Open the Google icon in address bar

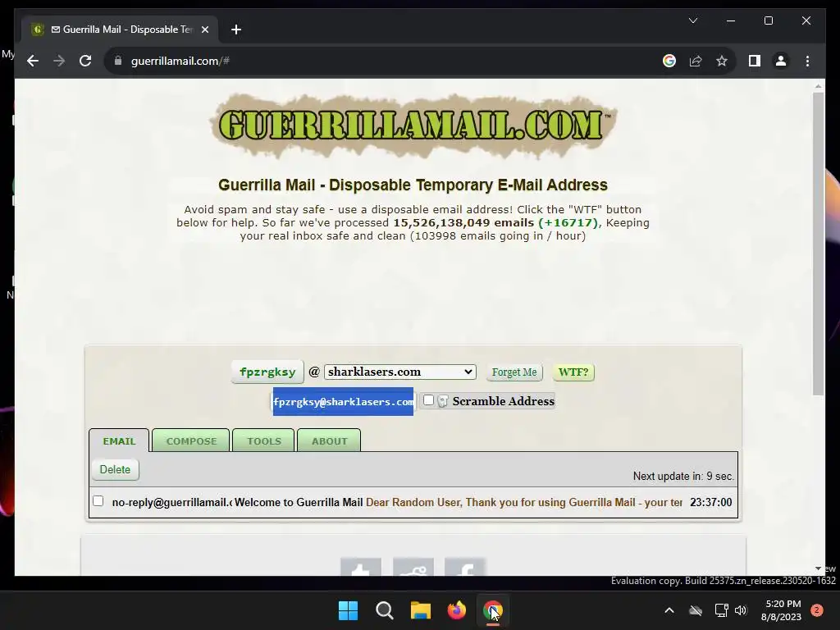669,61
